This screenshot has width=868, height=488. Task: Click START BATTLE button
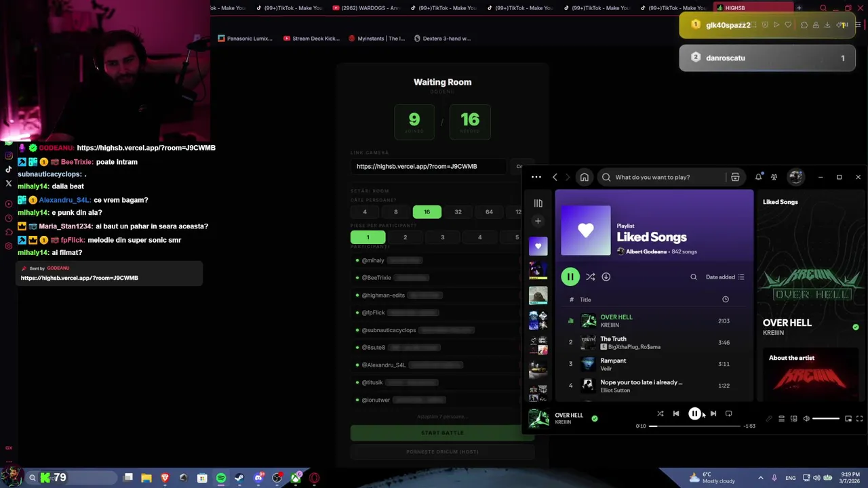[x=442, y=432]
